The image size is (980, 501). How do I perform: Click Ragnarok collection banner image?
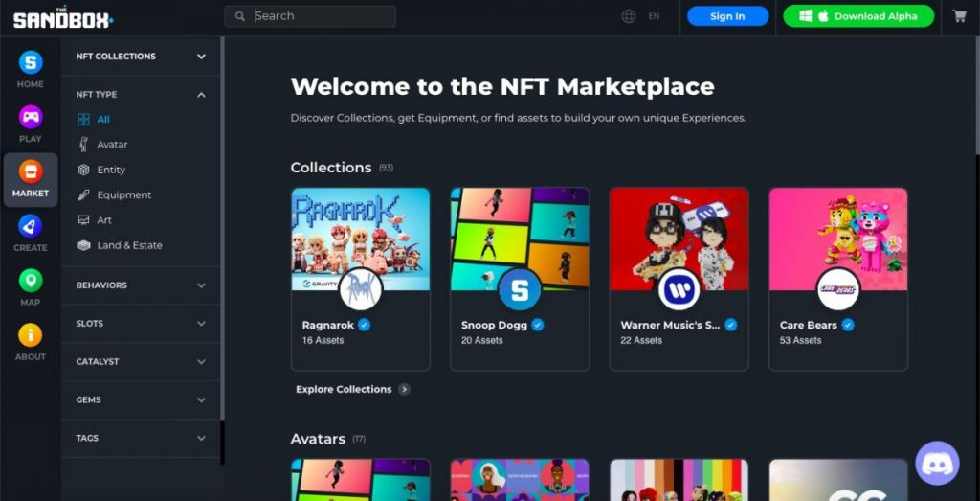361,239
